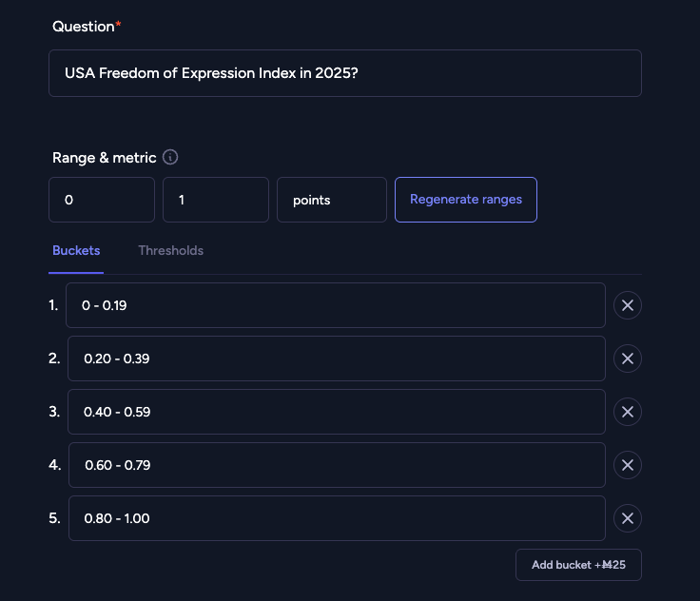
Task: Click the range maximum field showing 1
Action: click(216, 200)
